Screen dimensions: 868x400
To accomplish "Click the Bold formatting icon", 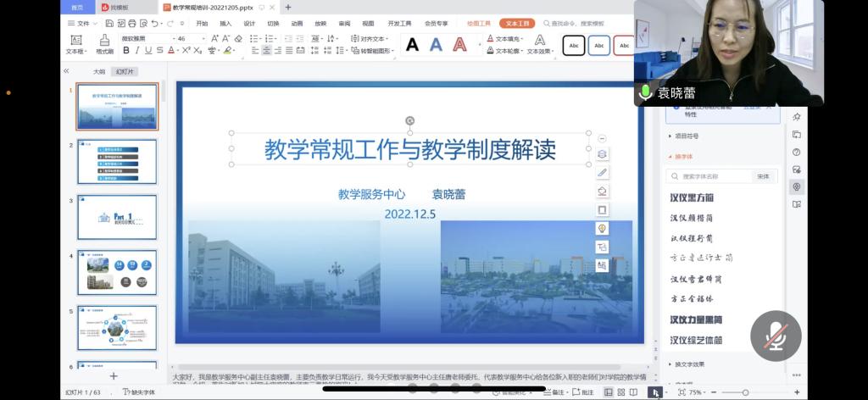I will [x=126, y=51].
